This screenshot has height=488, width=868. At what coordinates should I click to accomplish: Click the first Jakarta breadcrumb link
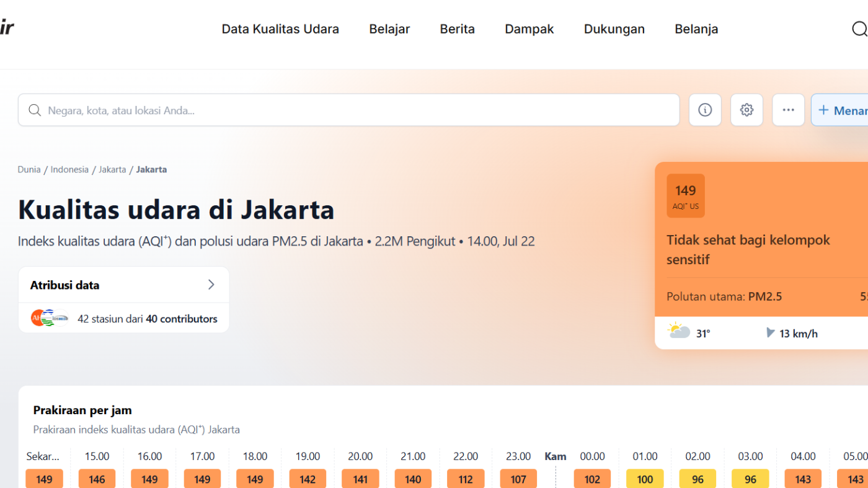(x=112, y=169)
